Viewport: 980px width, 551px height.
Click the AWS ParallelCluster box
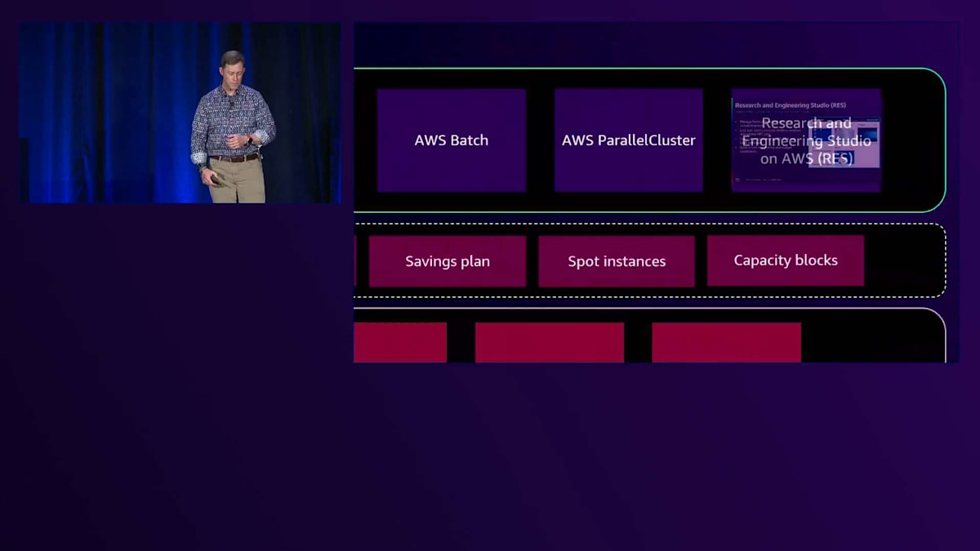click(x=629, y=140)
